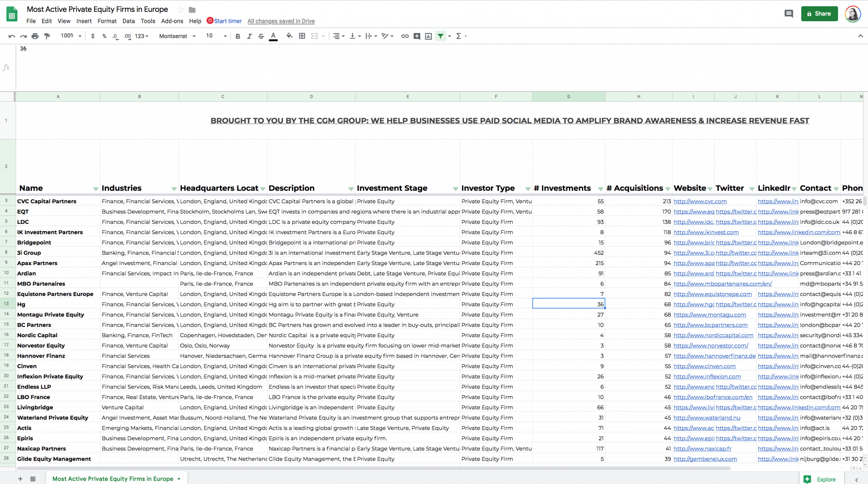The image size is (868, 484).
Task: Open the Name column filter
Action: pos(95,189)
